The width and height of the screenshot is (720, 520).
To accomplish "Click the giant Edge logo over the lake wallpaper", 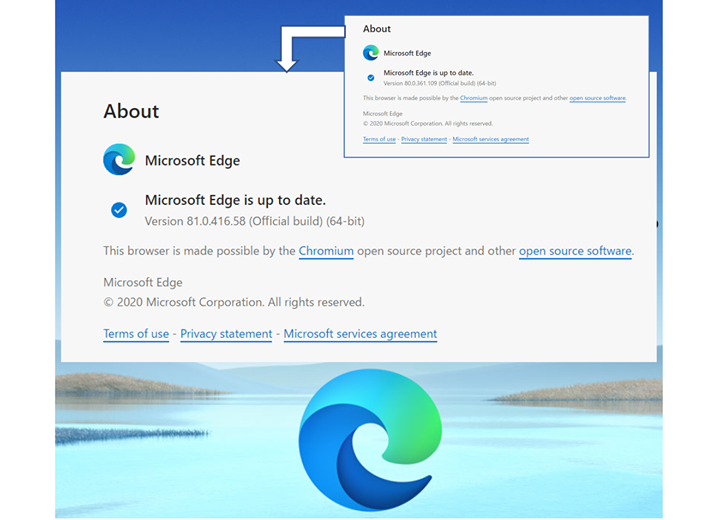I will (x=370, y=439).
